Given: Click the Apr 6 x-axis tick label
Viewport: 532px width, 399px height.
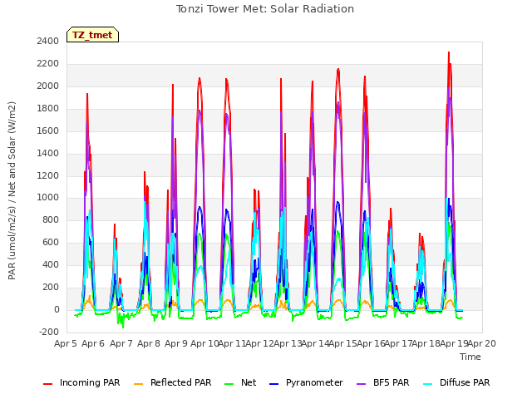Looking at the screenshot, I should point(93,343).
